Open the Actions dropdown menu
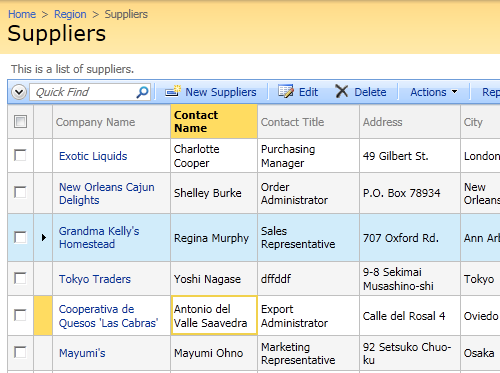500x373 pixels. click(x=434, y=92)
